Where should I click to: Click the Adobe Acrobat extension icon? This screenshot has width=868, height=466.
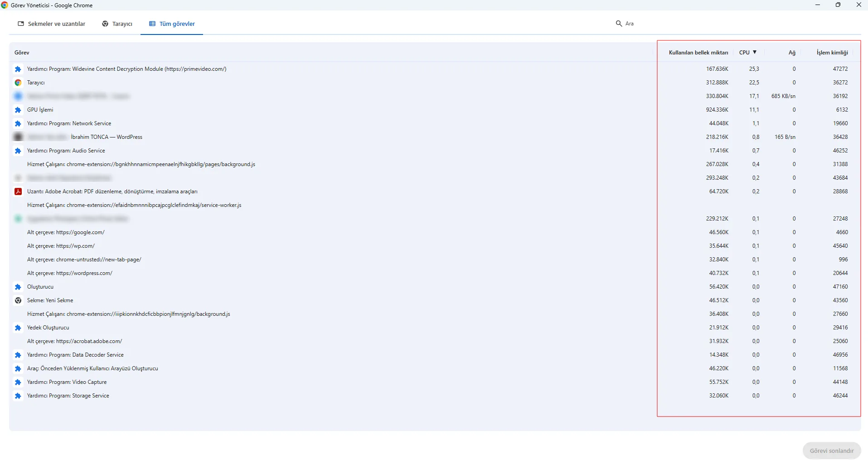(x=18, y=191)
